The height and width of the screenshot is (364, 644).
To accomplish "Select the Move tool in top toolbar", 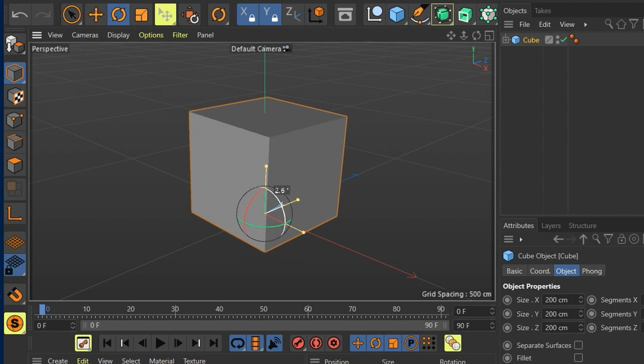I will (95, 14).
